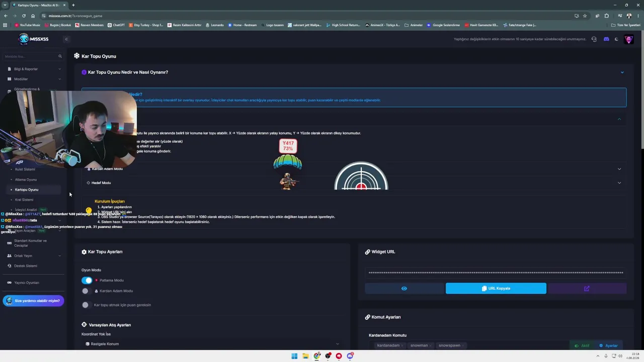Reload the page with the browser refresh icon
This screenshot has height=362, width=644.
[x=24, y=16]
